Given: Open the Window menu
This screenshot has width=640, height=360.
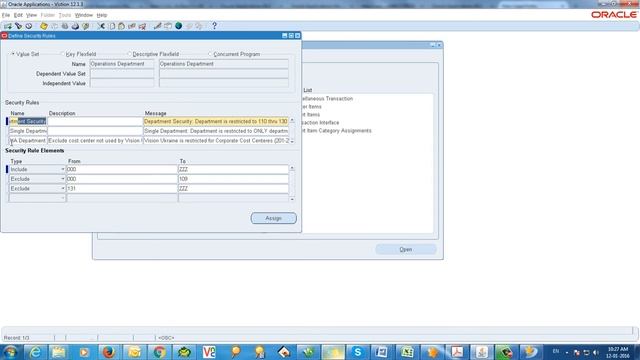Looking at the screenshot, I should click(x=84, y=15).
